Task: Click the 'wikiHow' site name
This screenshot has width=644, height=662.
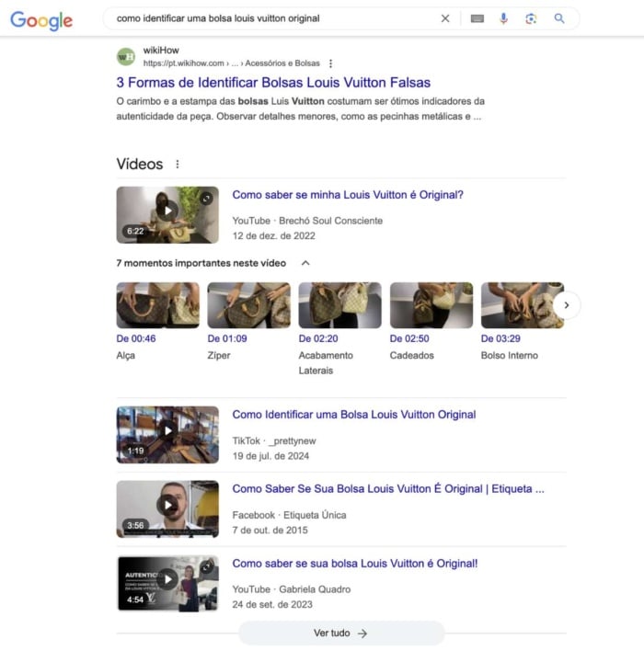Action: 161,51
